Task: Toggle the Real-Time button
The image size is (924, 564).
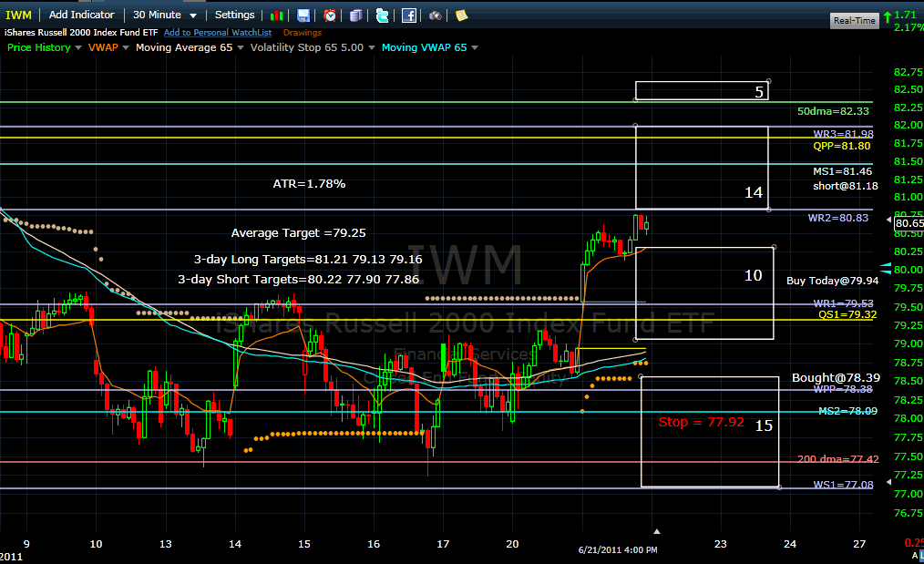Action: coord(855,21)
